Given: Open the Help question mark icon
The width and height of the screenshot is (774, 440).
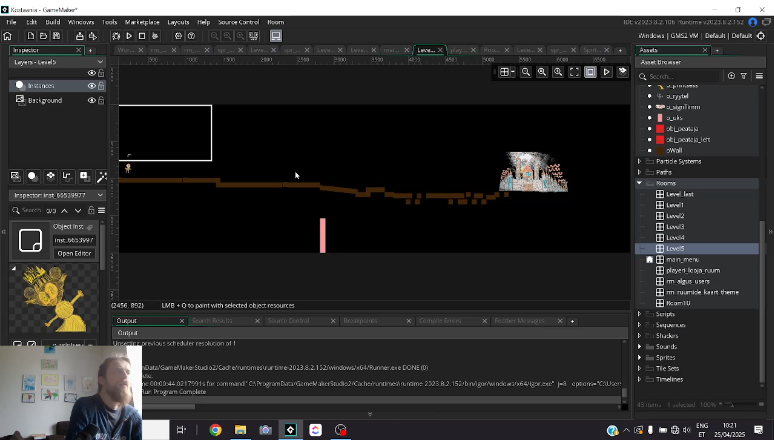Looking at the screenshot, I should (x=192, y=36).
